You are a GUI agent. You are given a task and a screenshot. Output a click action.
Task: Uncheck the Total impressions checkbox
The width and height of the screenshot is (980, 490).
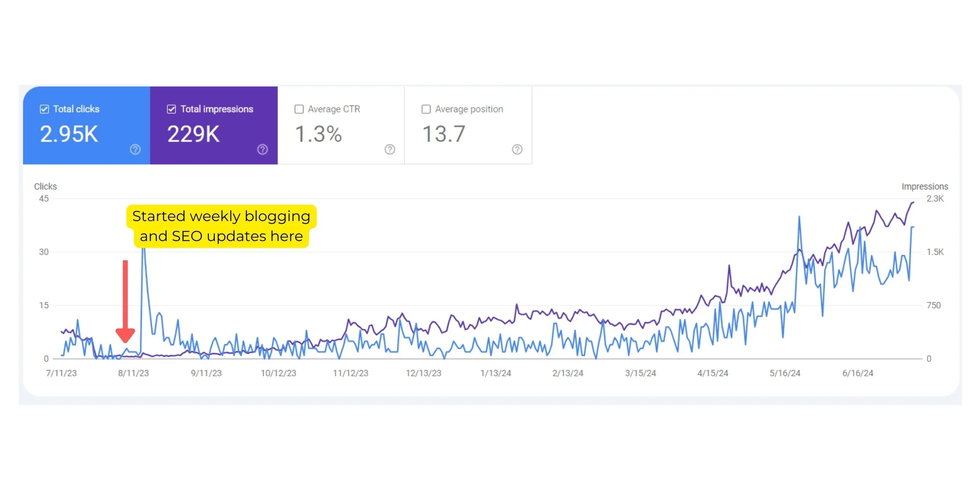tap(172, 109)
